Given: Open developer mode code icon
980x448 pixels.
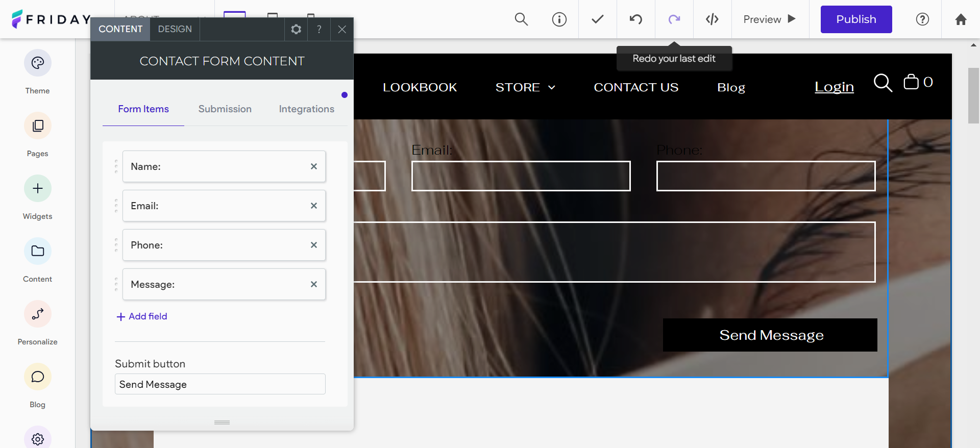Looking at the screenshot, I should 712,19.
